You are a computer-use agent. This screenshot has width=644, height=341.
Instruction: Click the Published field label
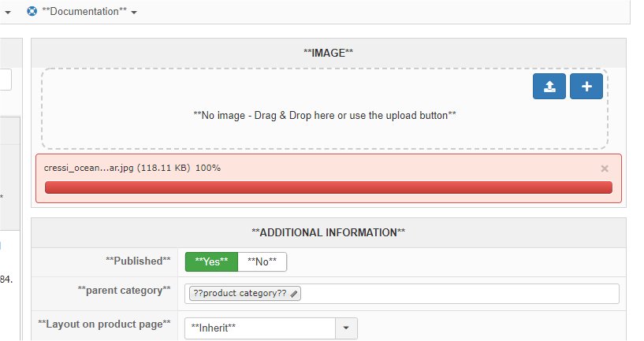(x=138, y=261)
